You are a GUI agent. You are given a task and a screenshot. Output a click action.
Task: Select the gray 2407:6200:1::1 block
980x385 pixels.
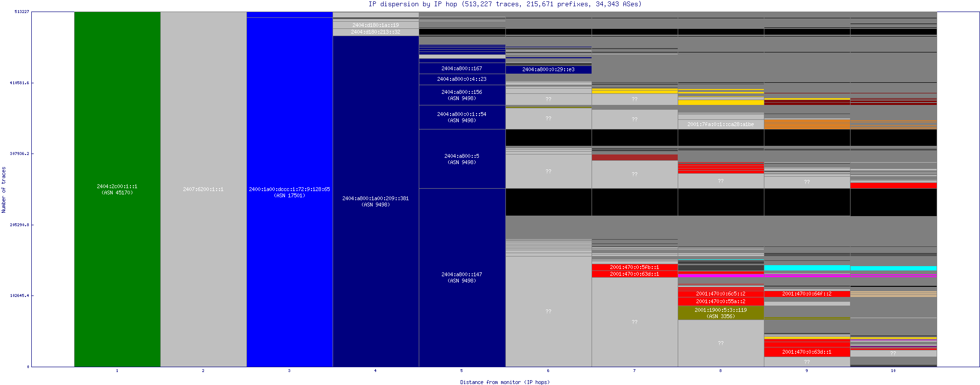pyautogui.click(x=203, y=189)
